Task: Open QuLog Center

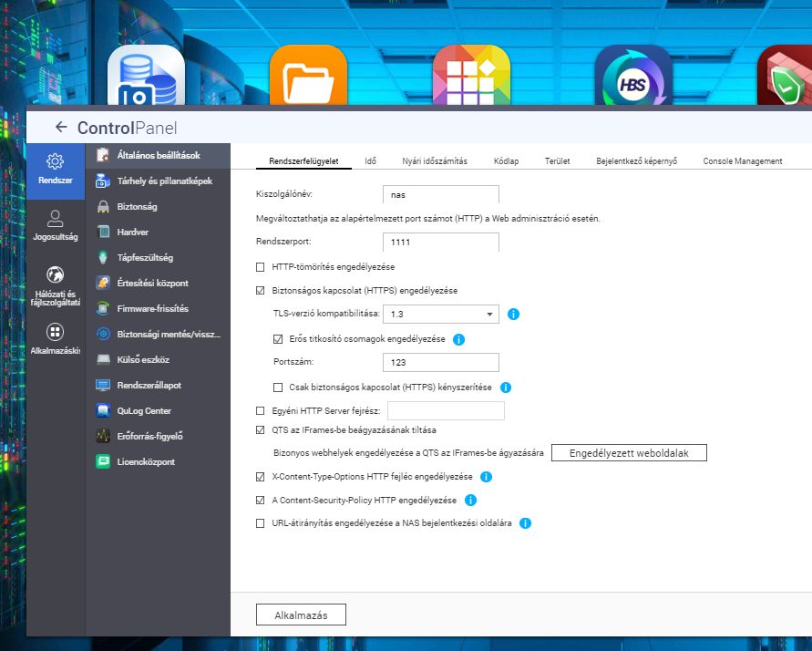Action: coord(158,410)
